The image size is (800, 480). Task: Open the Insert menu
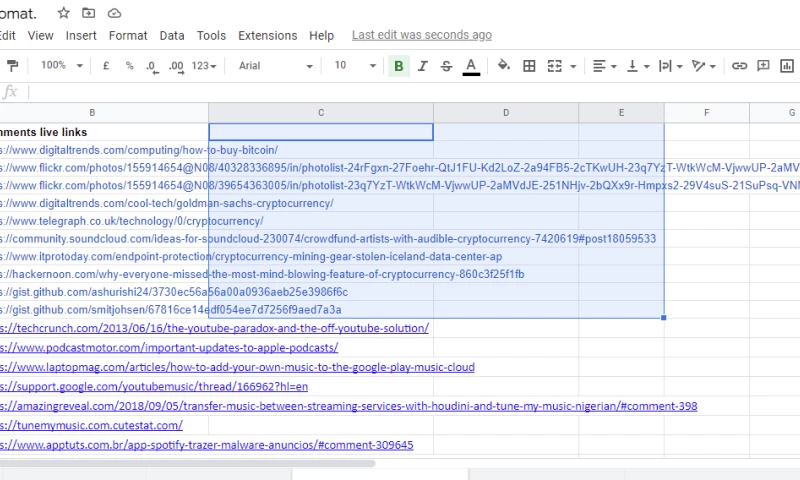tap(81, 35)
